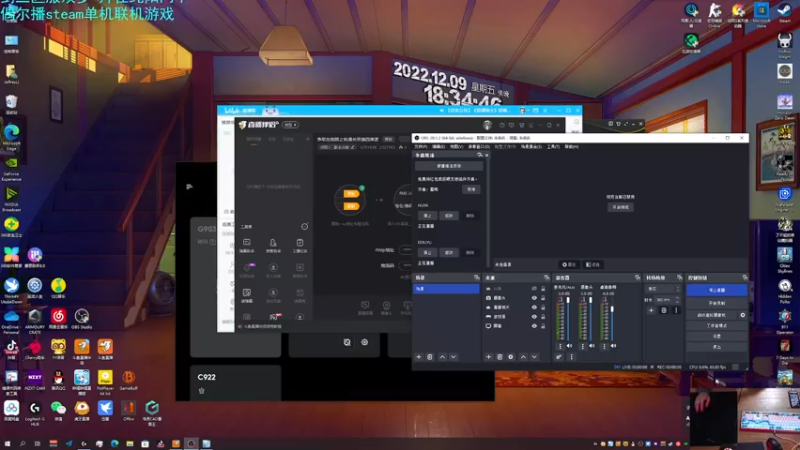Open camera audio channel three-dot menu
Screen dimensions: 800x450
click(583, 346)
